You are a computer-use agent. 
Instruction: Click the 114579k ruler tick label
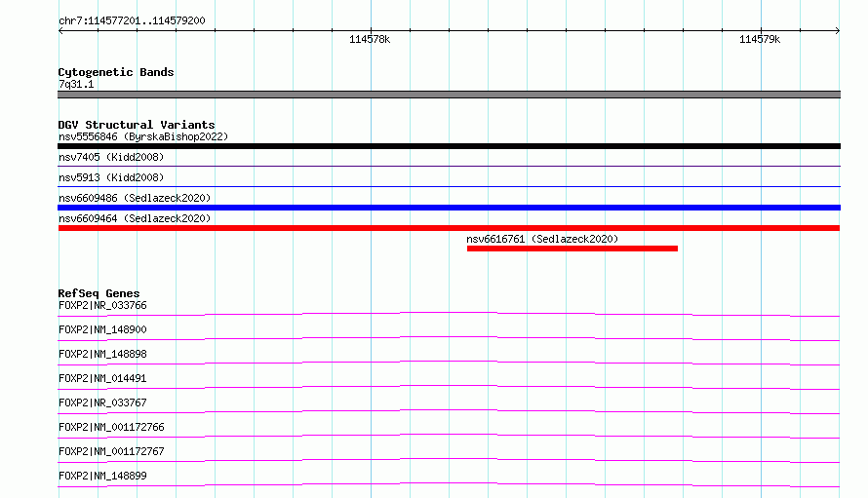click(760, 39)
